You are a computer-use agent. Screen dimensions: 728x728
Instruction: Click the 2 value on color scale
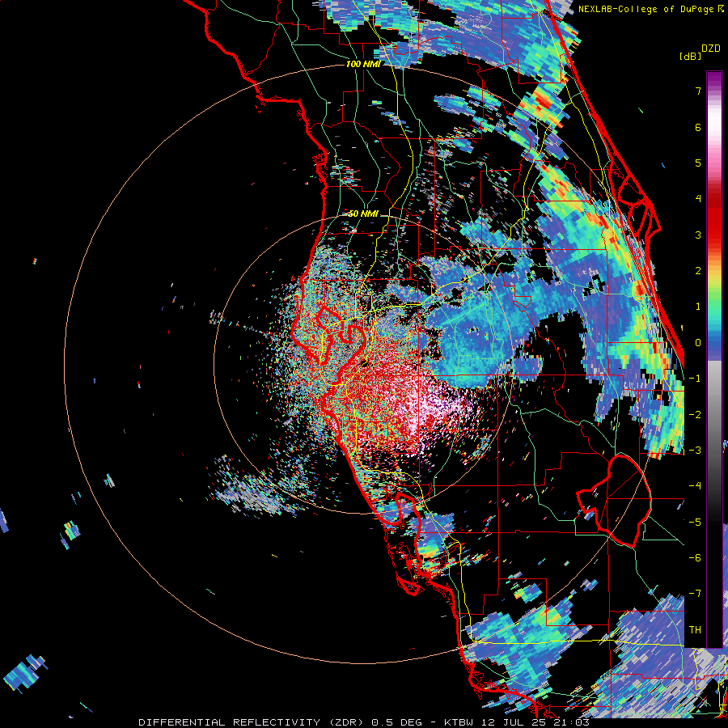coord(698,271)
